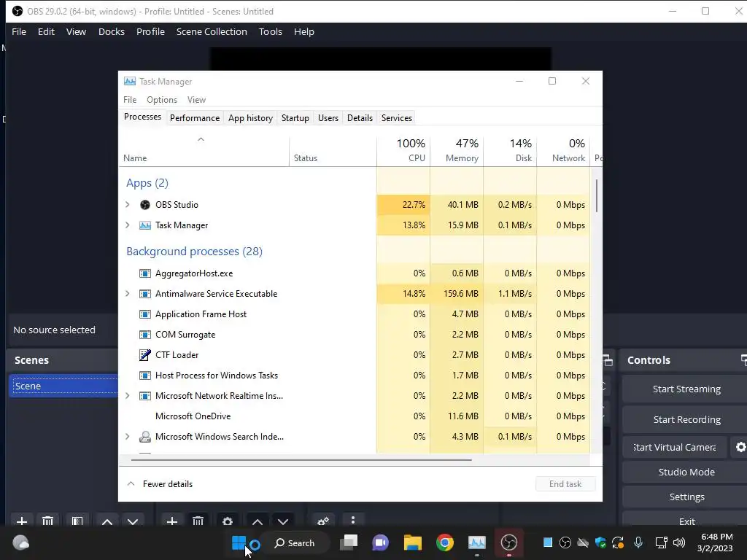Move source down arrow in Sources toolbar

[x=283, y=522]
